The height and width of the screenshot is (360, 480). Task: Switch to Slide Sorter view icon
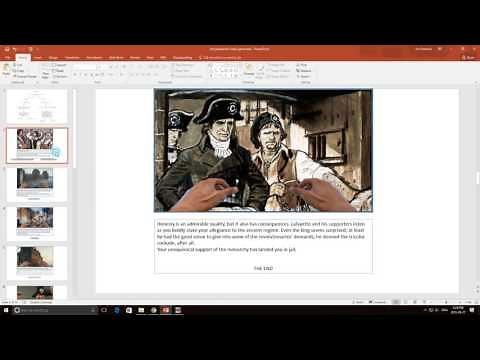[x=405, y=302]
